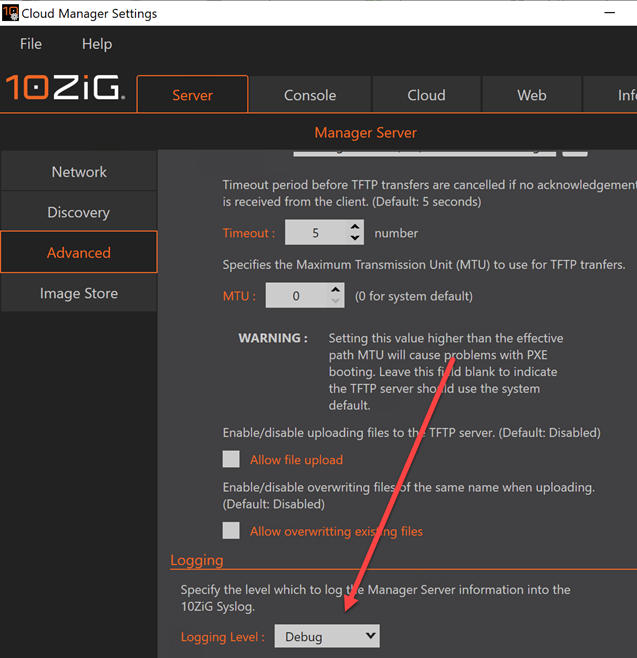Click the Allow overwritting existing files label
Viewport: 637px width, 658px height.
tap(336, 531)
